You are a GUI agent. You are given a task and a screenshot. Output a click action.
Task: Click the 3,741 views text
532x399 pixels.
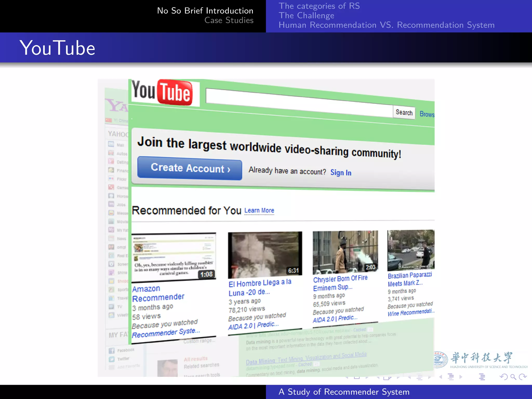401,298
